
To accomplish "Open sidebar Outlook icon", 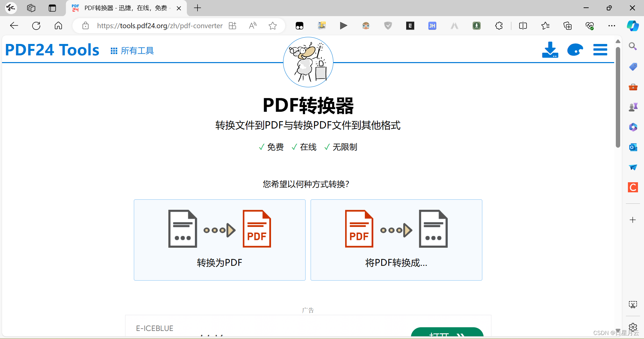I will [633, 147].
